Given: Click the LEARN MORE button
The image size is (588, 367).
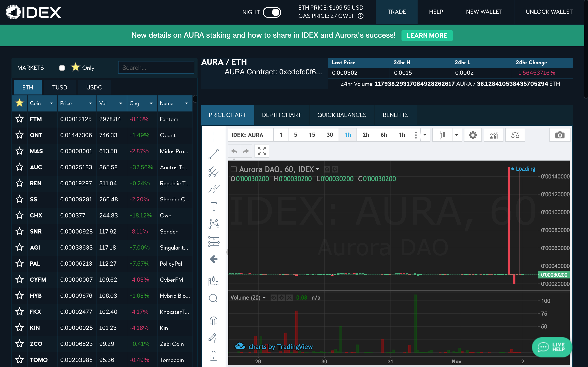Looking at the screenshot, I should (427, 35).
